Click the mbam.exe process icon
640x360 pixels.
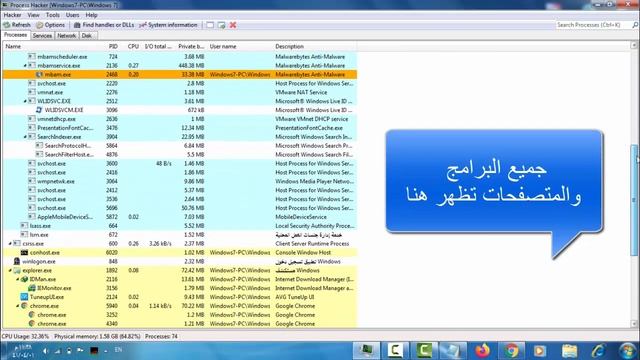pos(39,75)
